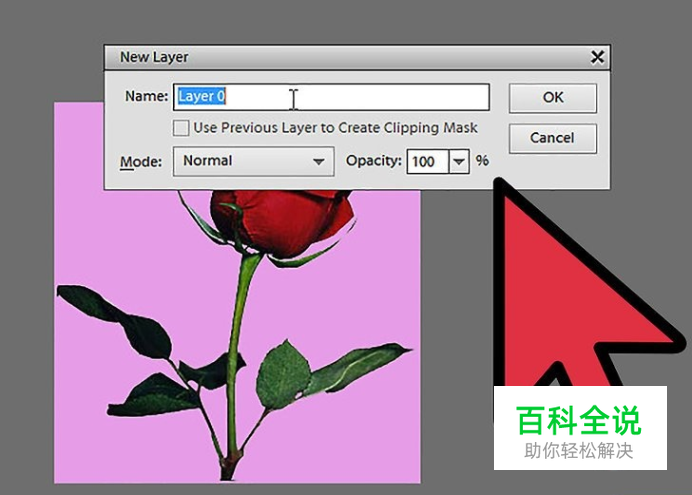The height and width of the screenshot is (495, 692).
Task: Click the layer Name text field
Action: [331, 97]
